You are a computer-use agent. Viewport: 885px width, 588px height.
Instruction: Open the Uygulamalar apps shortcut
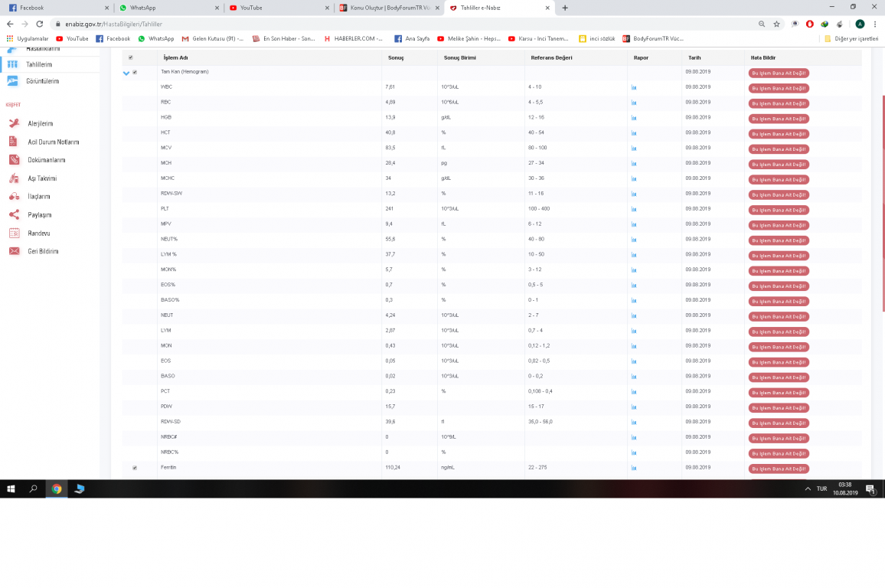coord(27,39)
